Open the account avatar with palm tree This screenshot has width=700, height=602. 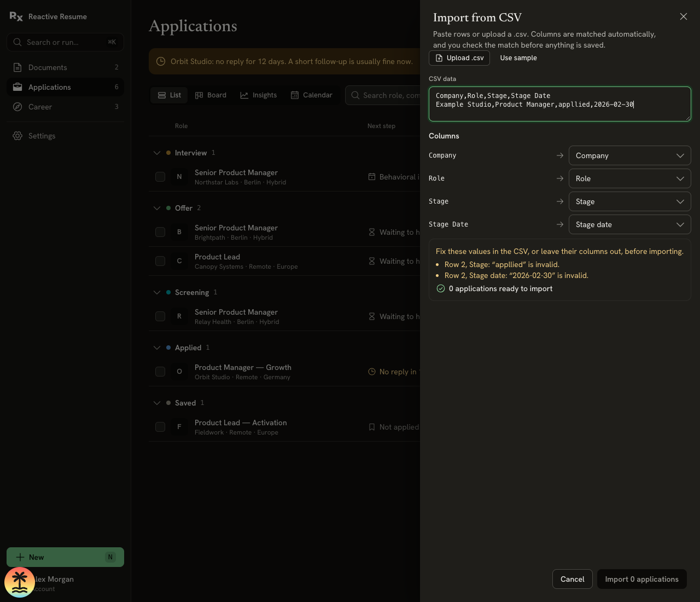pyautogui.click(x=20, y=582)
